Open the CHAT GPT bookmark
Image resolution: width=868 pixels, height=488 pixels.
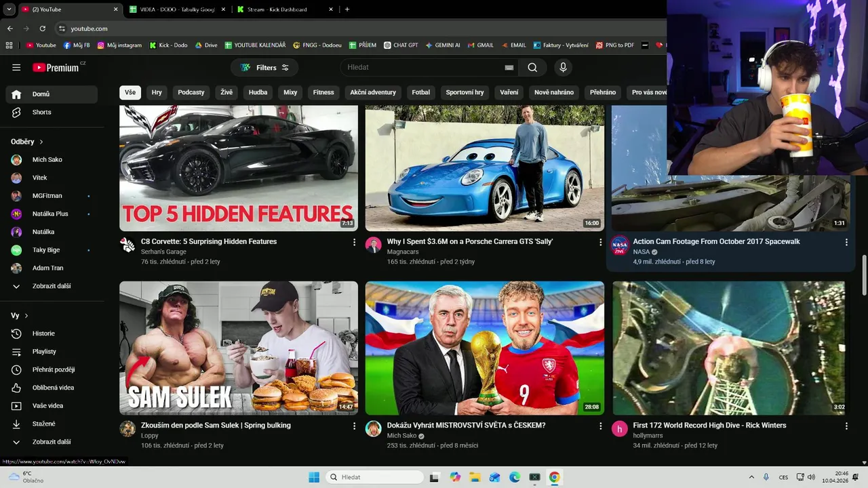point(401,45)
